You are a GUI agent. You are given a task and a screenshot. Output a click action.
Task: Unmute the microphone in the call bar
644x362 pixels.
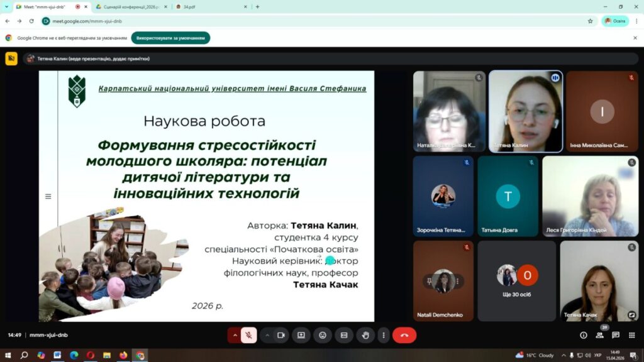click(249, 335)
